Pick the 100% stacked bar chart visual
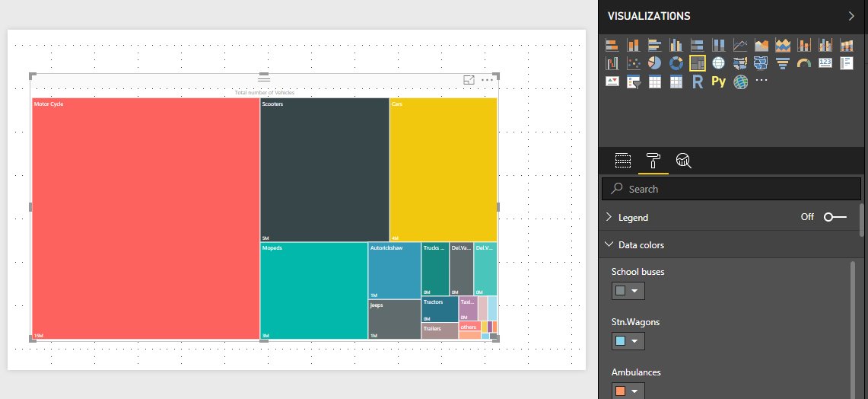The image size is (868, 399). pyautogui.click(x=698, y=45)
